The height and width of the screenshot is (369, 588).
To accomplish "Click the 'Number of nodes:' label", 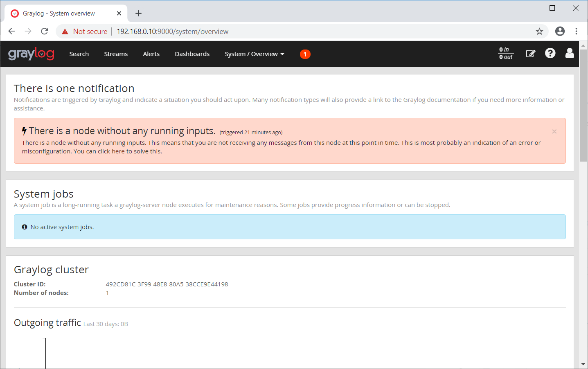I will 41,293.
